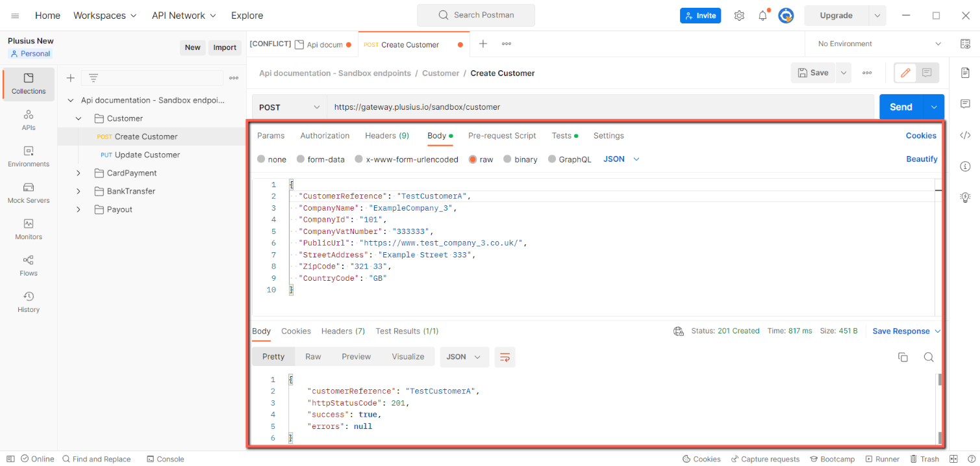Toggle response line wrap icon
The height and width of the screenshot is (466, 980).
[505, 357]
